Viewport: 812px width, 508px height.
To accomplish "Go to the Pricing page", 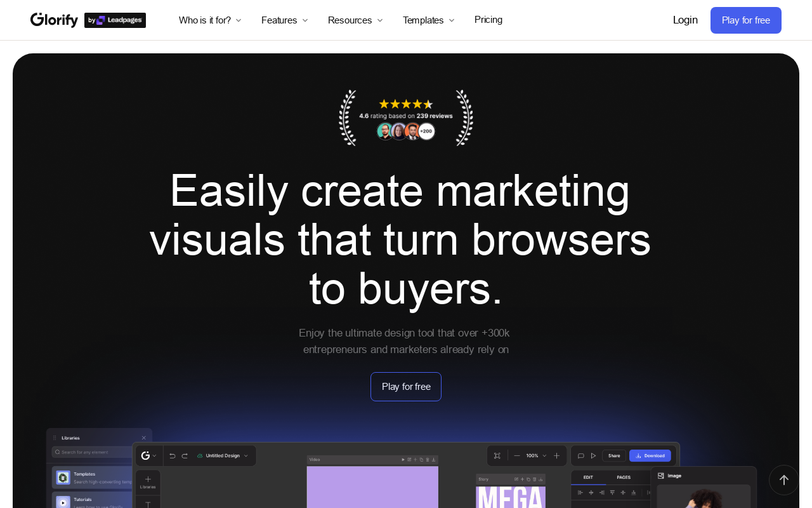I will 488,20.
